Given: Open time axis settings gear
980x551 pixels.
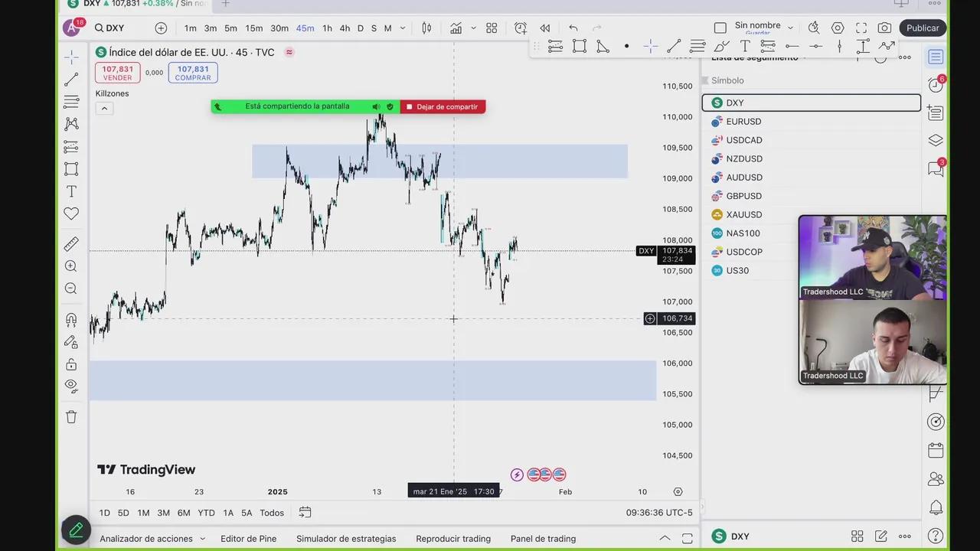Looking at the screenshot, I should 678,491.
